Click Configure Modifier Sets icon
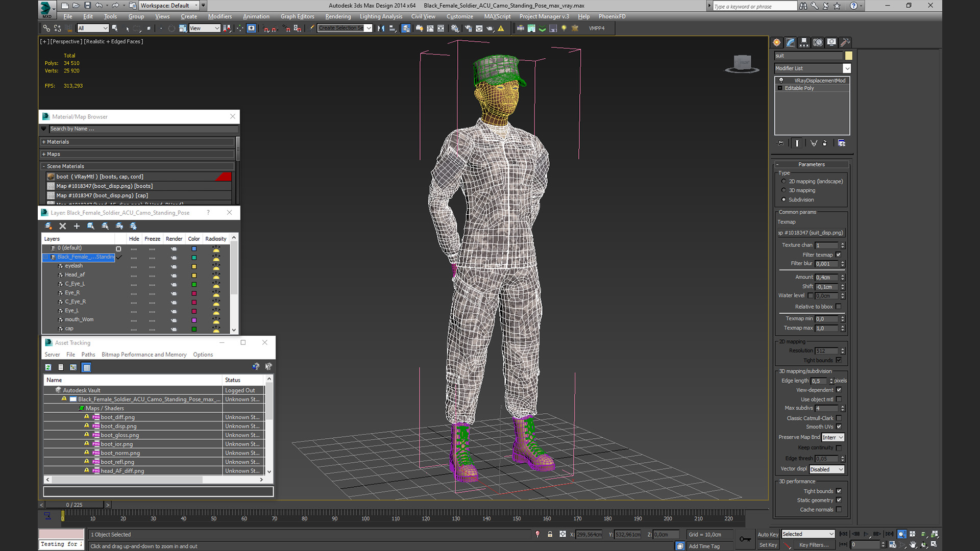 coord(842,143)
